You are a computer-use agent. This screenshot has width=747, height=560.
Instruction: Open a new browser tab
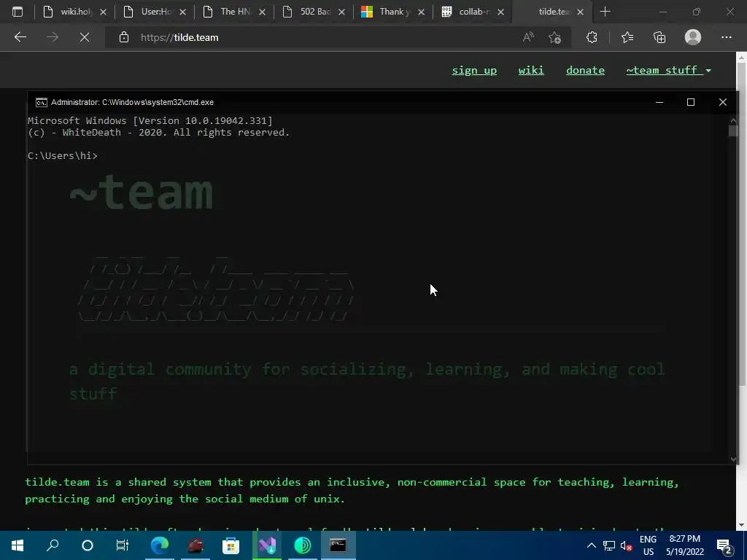[x=605, y=12]
